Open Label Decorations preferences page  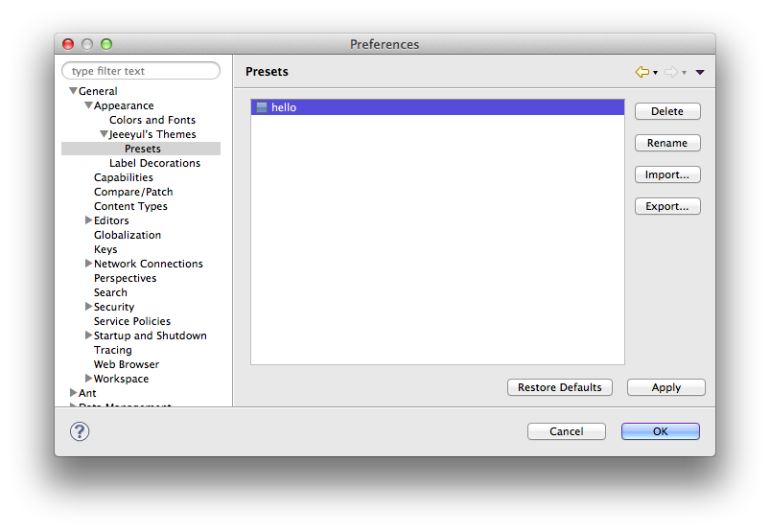click(154, 163)
